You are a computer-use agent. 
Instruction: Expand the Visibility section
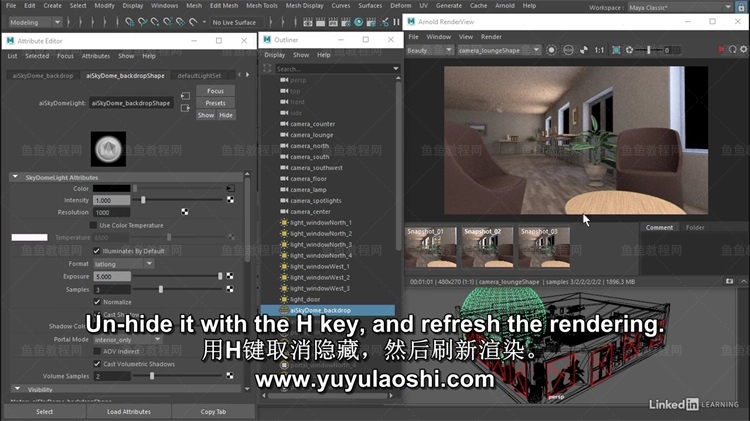coord(17,389)
